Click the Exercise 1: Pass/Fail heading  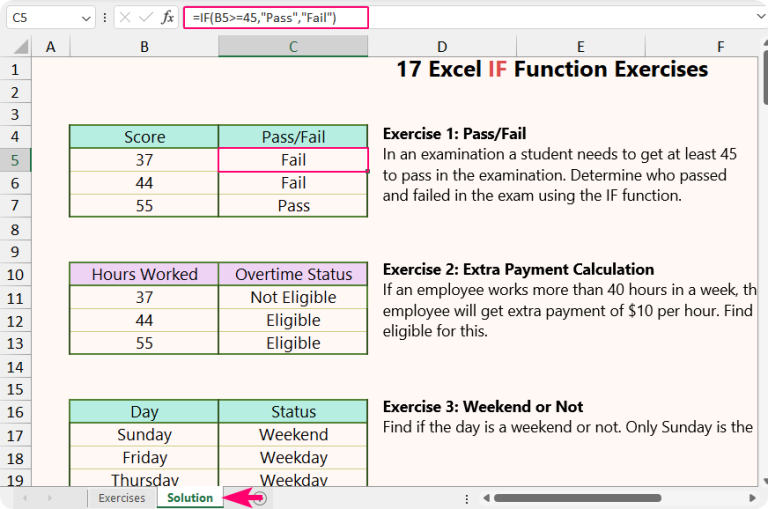[x=454, y=134]
